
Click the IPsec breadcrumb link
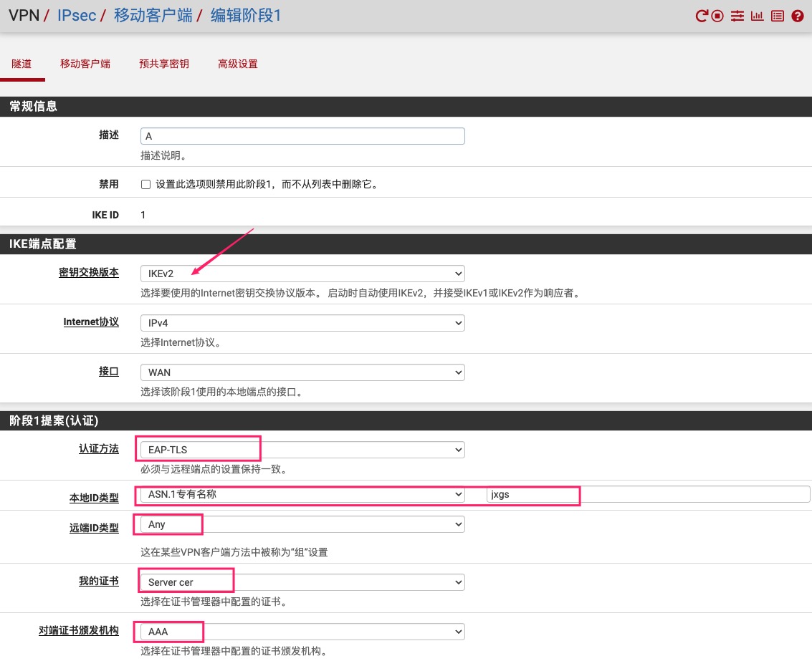point(77,16)
